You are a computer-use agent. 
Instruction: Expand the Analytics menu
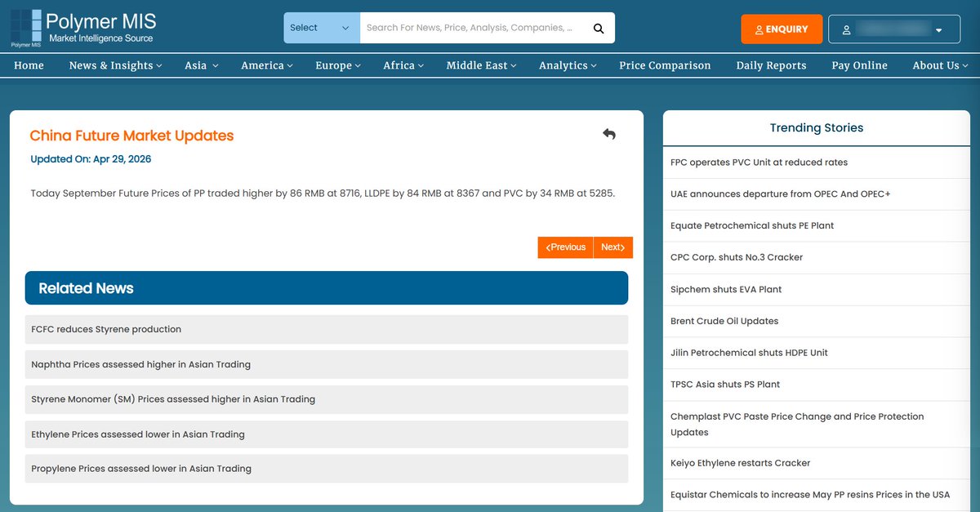coord(568,65)
